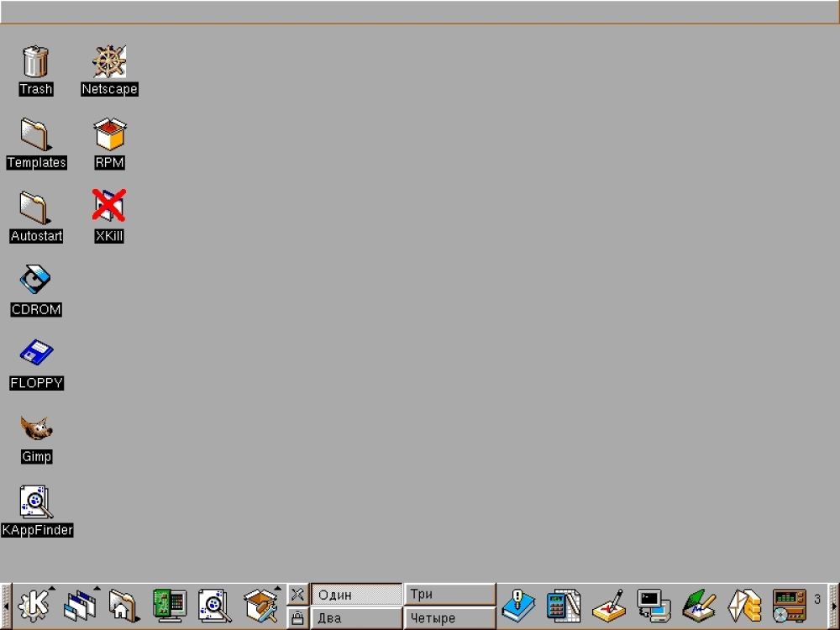Collapse the panel using left edge handle

pos(6,606)
